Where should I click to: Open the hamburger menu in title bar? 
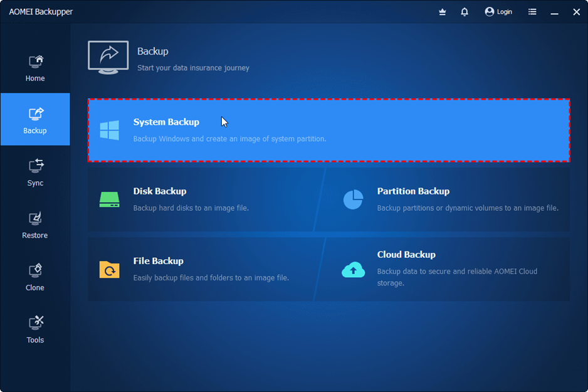coord(532,11)
